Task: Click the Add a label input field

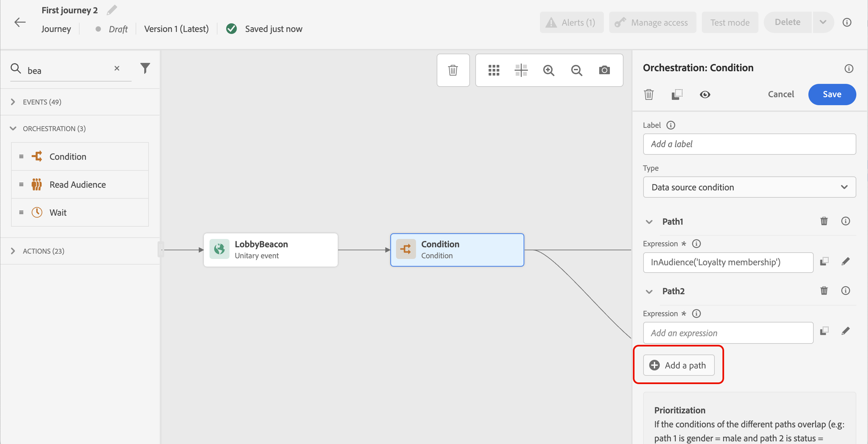Action: [749, 144]
